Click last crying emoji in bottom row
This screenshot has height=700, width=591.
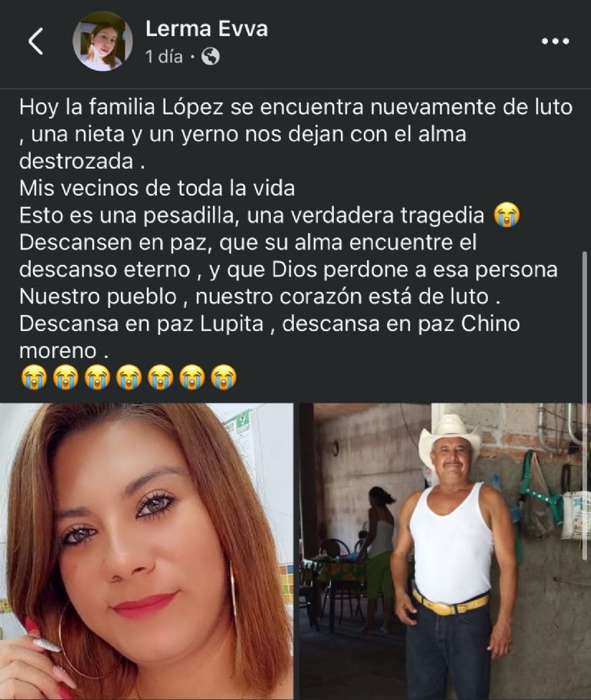(x=223, y=377)
